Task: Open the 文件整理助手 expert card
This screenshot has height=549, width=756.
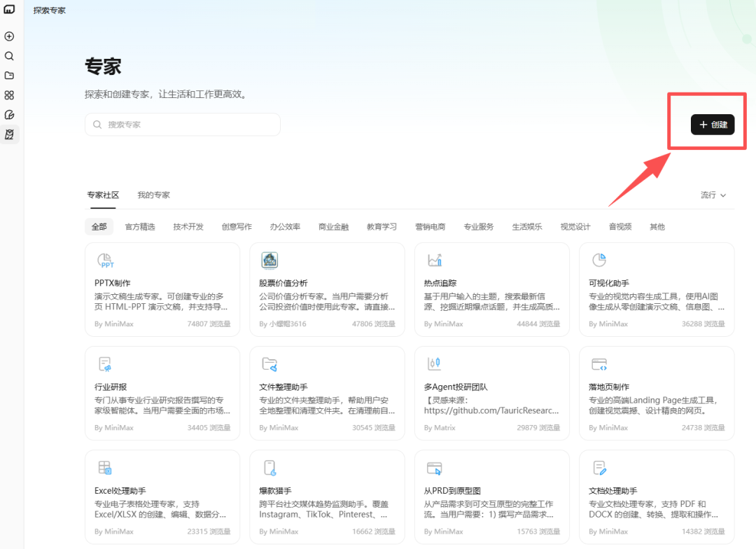Action: (327, 393)
